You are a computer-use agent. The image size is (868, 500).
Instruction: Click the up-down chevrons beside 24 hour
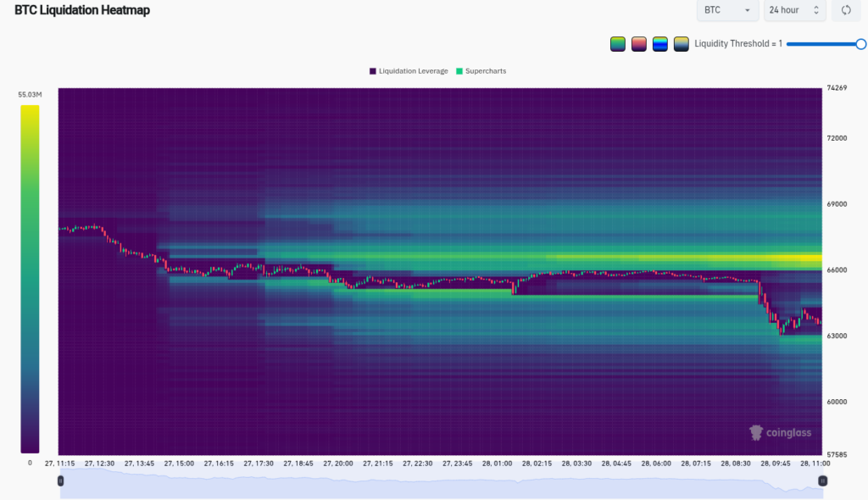(x=816, y=10)
